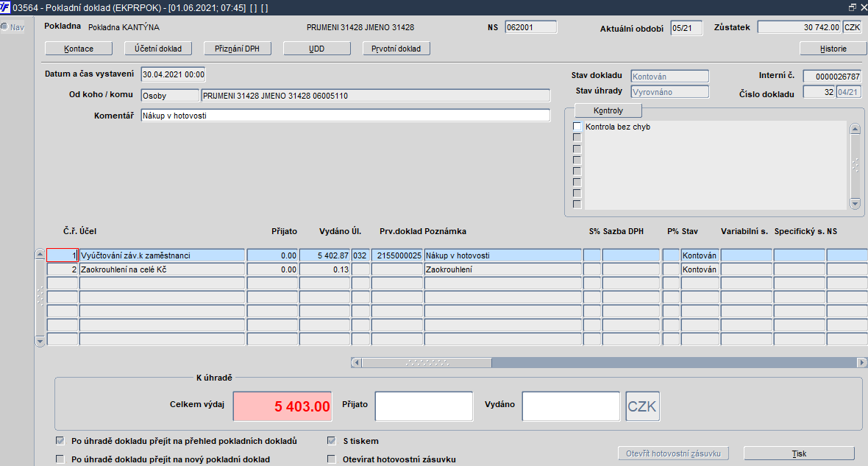
Task: Click the application logo icon in title bar
Action: 5,7
